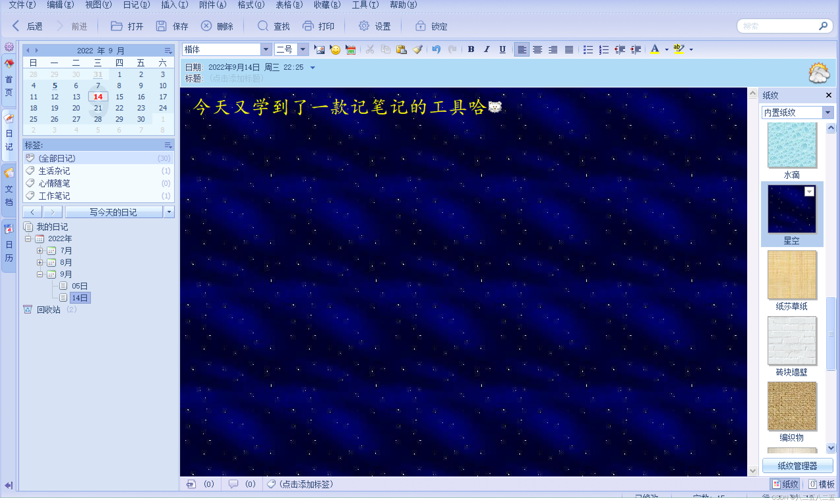Open the 楷体 font name dropdown
Viewport: 840px width, 504px height.
point(266,50)
